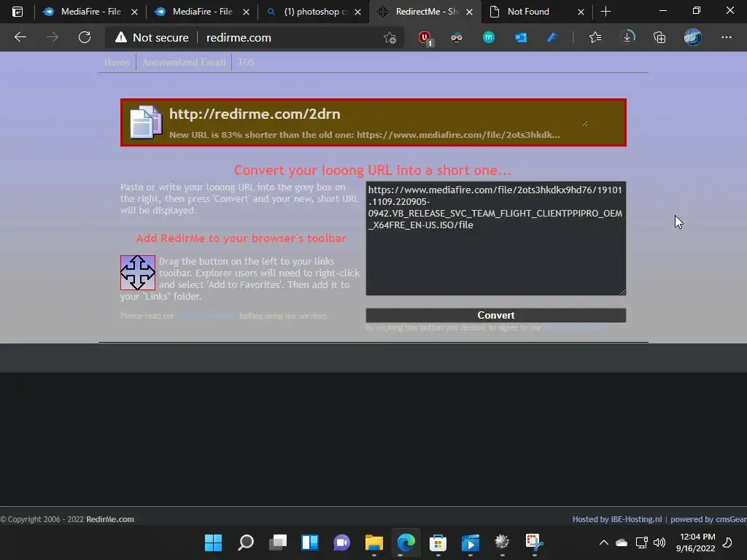Open Microsoft Edge from the taskbar

pos(406,542)
